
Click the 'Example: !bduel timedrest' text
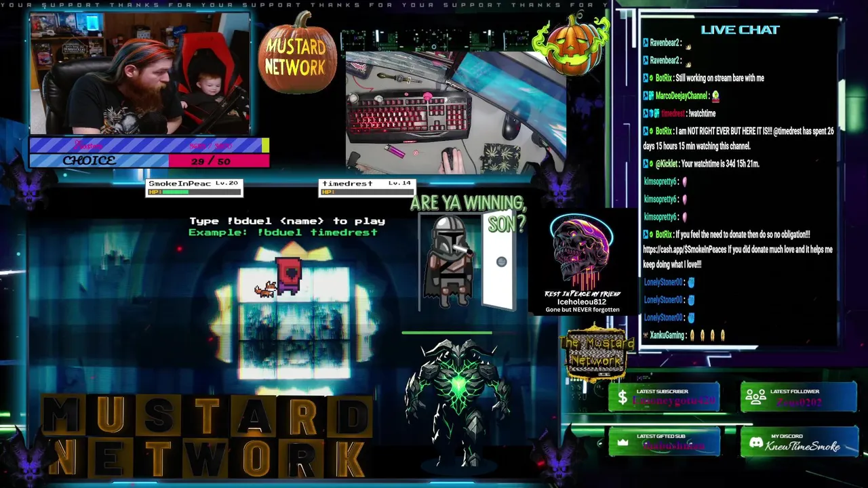click(283, 232)
